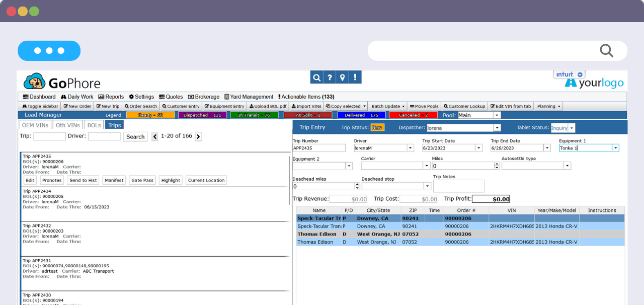
Task: Click the map pin location icon
Action: (x=342, y=77)
